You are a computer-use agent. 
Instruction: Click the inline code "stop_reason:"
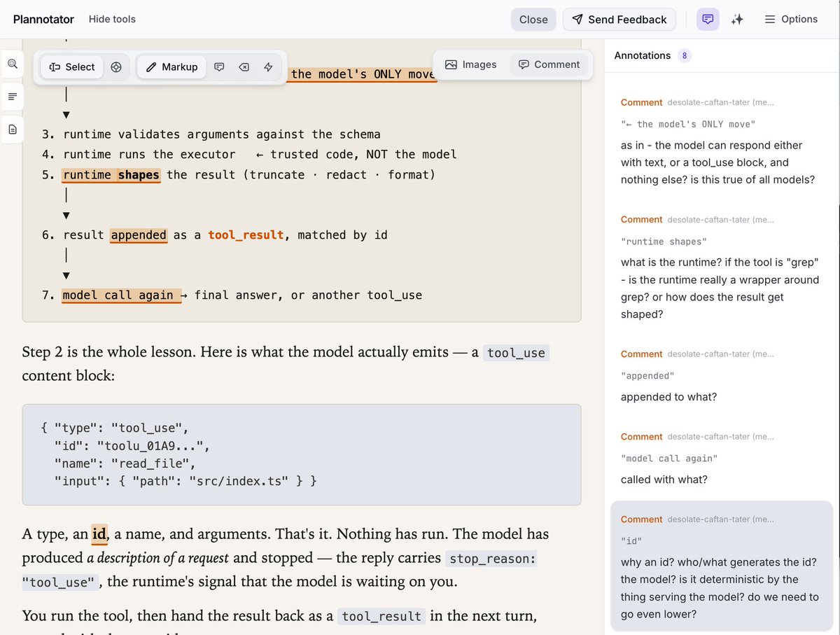click(491, 559)
